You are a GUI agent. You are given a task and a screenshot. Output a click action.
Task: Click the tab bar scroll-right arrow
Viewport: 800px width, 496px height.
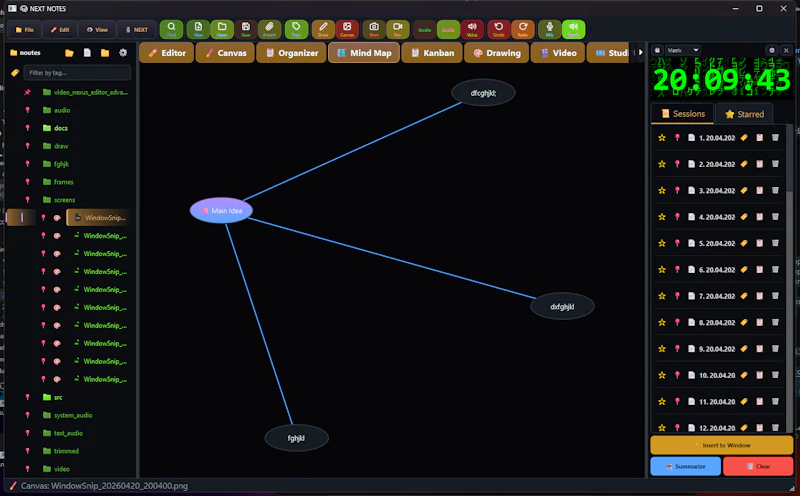[x=640, y=52]
